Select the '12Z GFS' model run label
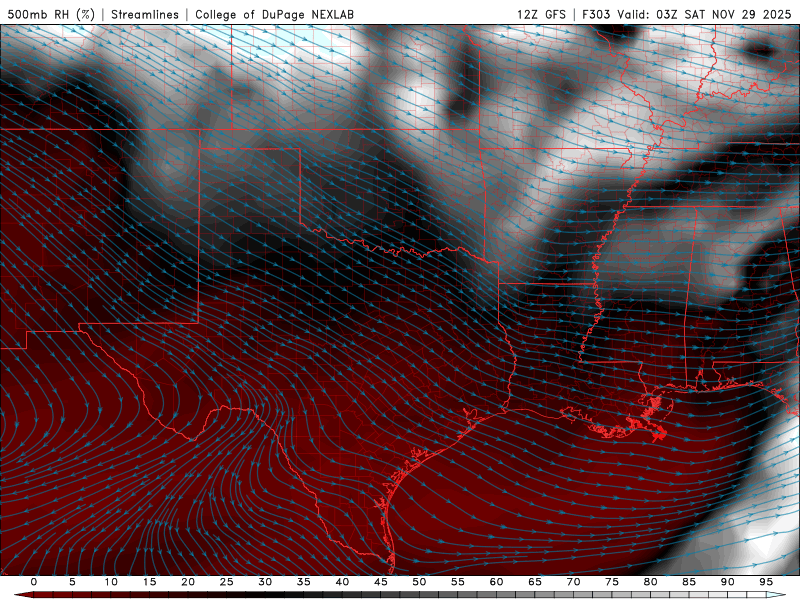800x600 pixels. pos(541,14)
